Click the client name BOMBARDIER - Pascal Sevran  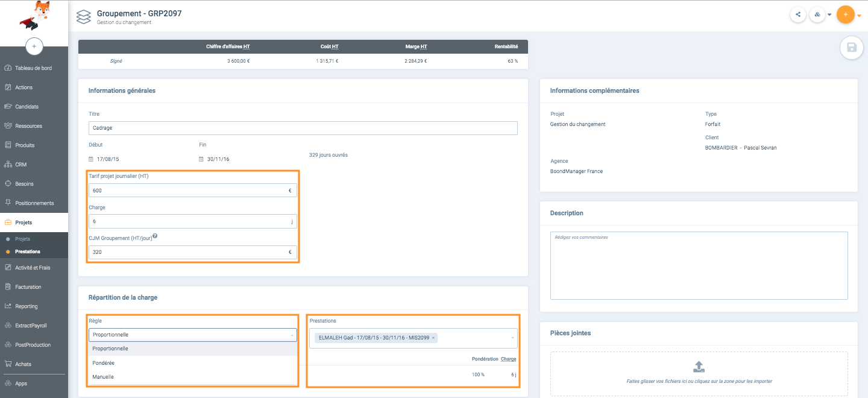[741, 148]
